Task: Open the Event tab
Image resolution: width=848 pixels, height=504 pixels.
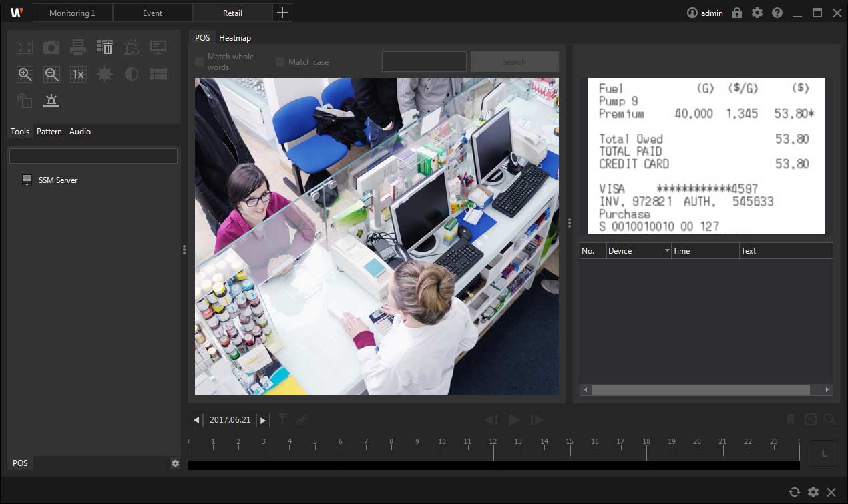Action: tap(152, 13)
